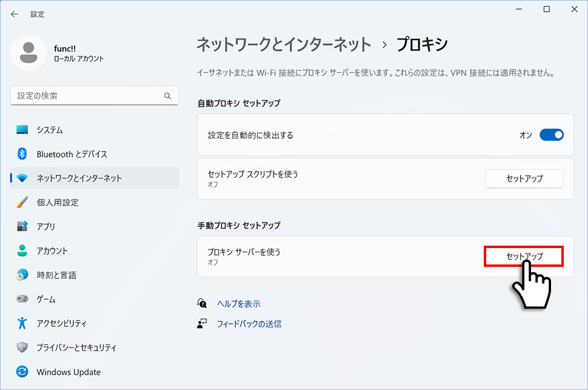588x390 pixels.
Task: Open the フィードバックの送信 link
Action: click(249, 324)
